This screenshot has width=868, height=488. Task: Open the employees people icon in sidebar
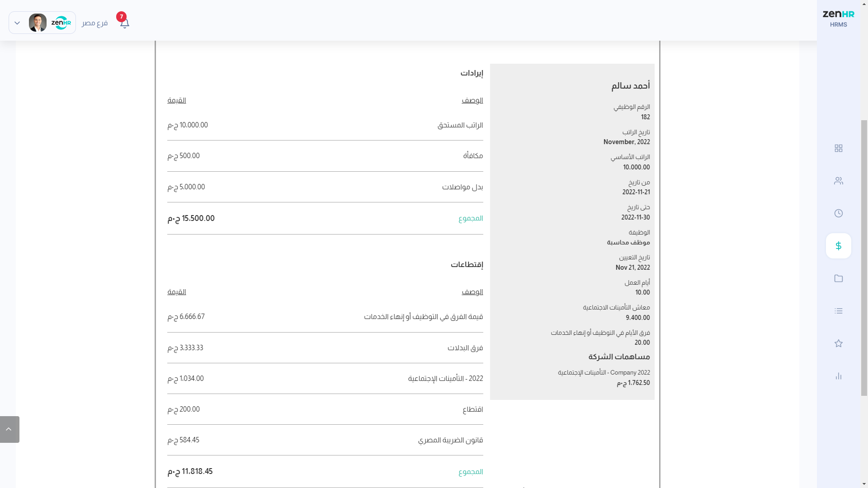click(838, 181)
